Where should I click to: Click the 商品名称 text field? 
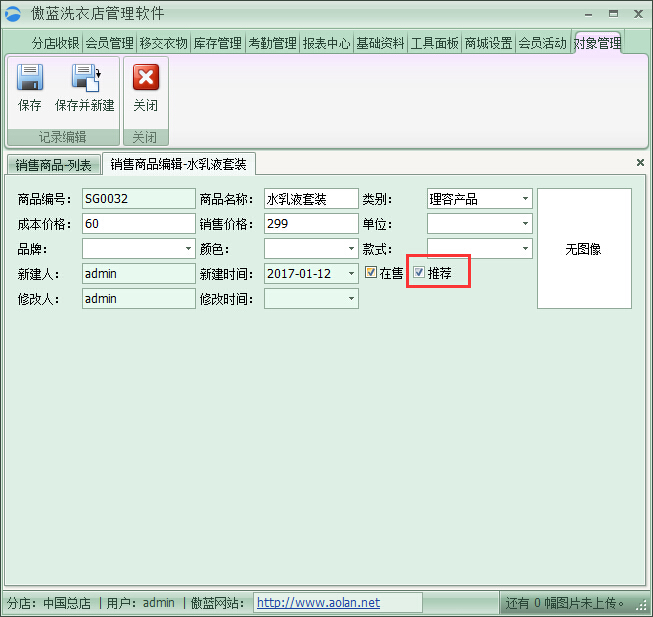(x=310, y=199)
